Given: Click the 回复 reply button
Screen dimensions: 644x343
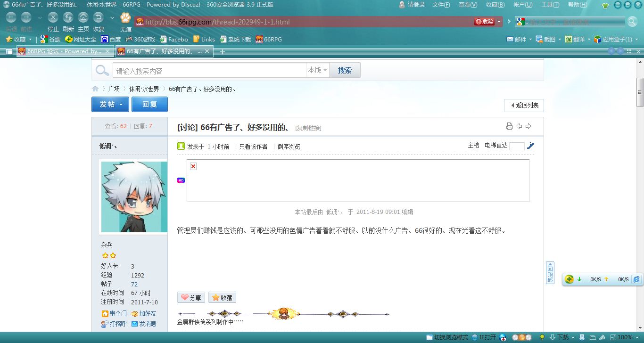Looking at the screenshot, I should tap(149, 105).
